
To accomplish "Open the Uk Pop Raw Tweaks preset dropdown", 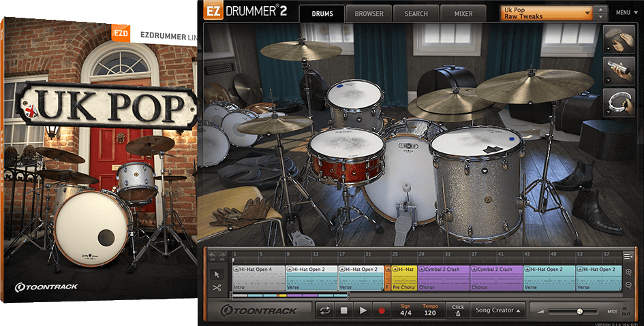I will (x=547, y=13).
